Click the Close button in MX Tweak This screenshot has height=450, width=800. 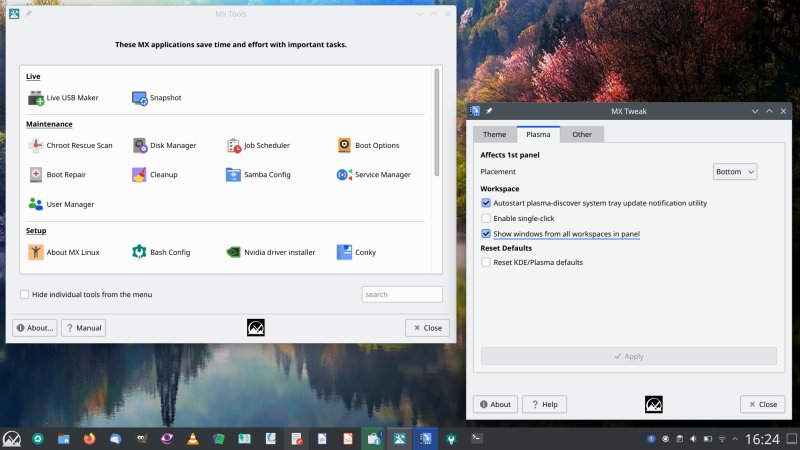coord(763,404)
